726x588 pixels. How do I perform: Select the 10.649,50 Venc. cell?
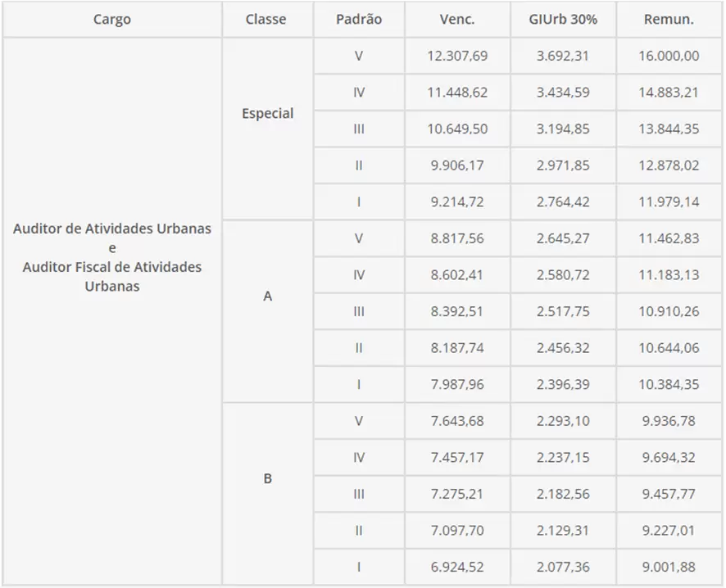coord(457,129)
